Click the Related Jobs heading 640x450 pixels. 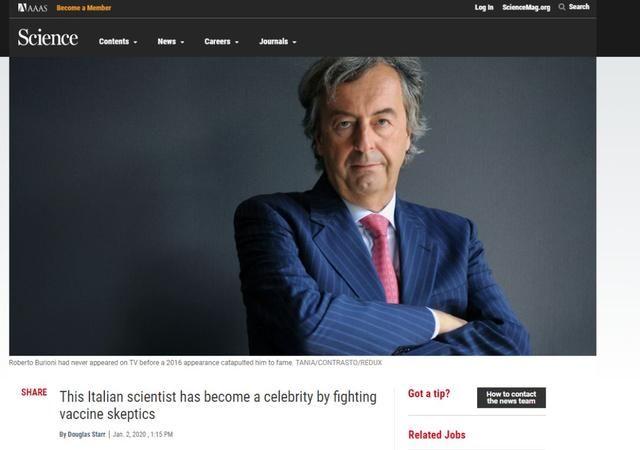pyautogui.click(x=437, y=435)
